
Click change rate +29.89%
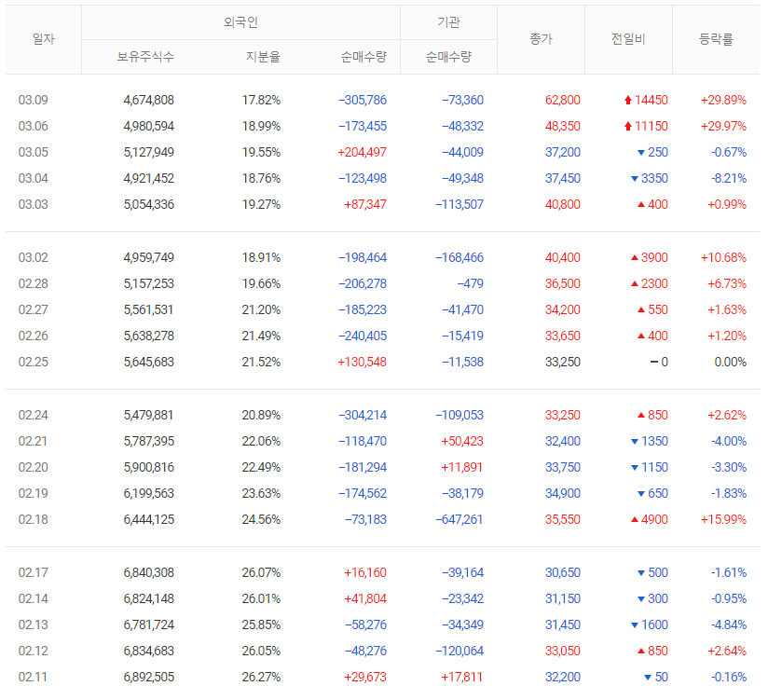click(723, 101)
